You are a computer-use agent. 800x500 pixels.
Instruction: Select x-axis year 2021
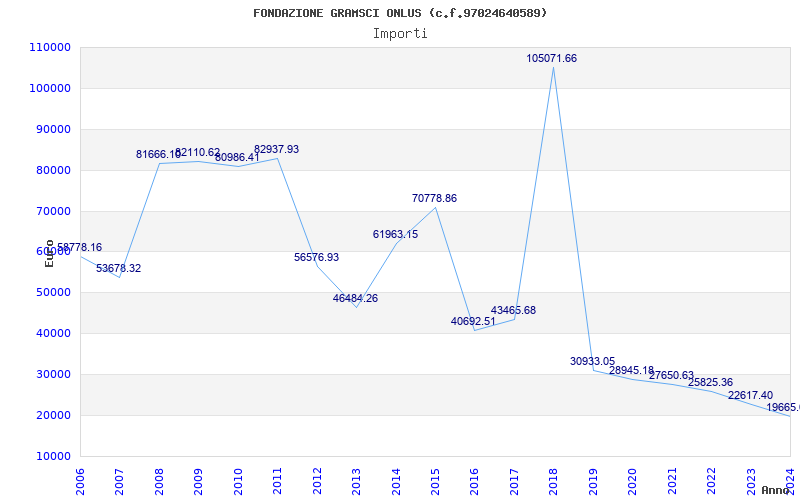tap(672, 481)
